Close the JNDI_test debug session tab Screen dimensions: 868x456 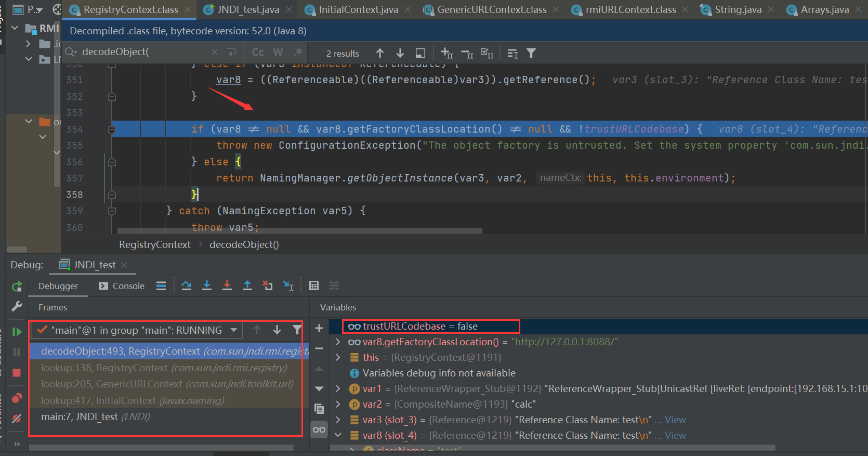tap(124, 265)
